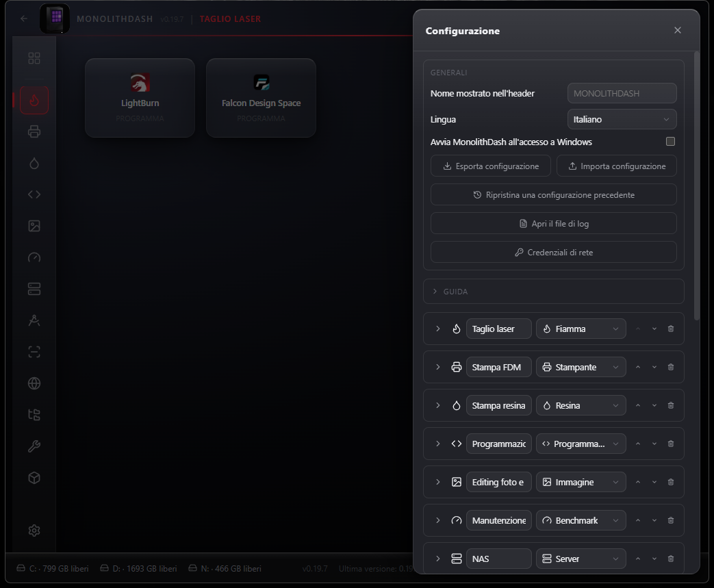Open the Server icon dropdown
Image resolution: width=714 pixels, height=588 pixels.
(x=581, y=559)
